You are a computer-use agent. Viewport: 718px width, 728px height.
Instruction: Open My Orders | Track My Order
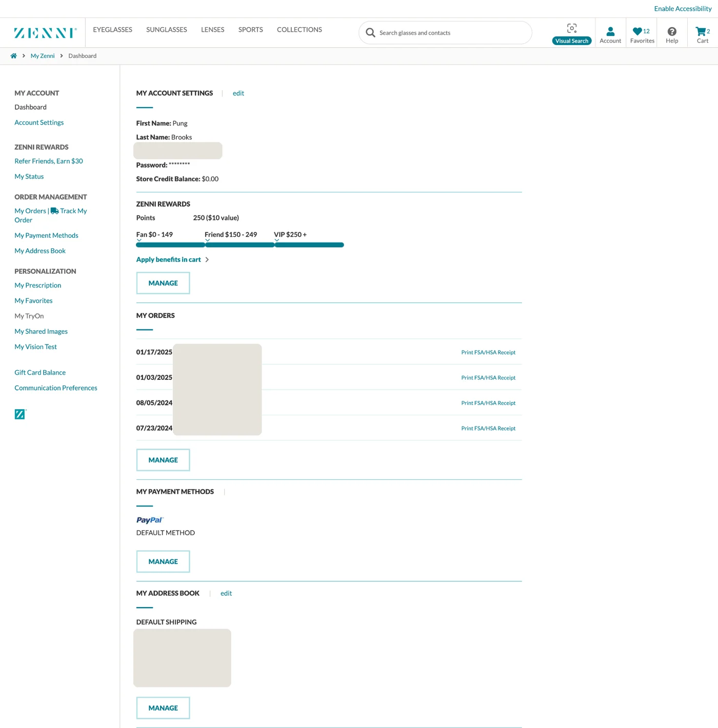[51, 215]
